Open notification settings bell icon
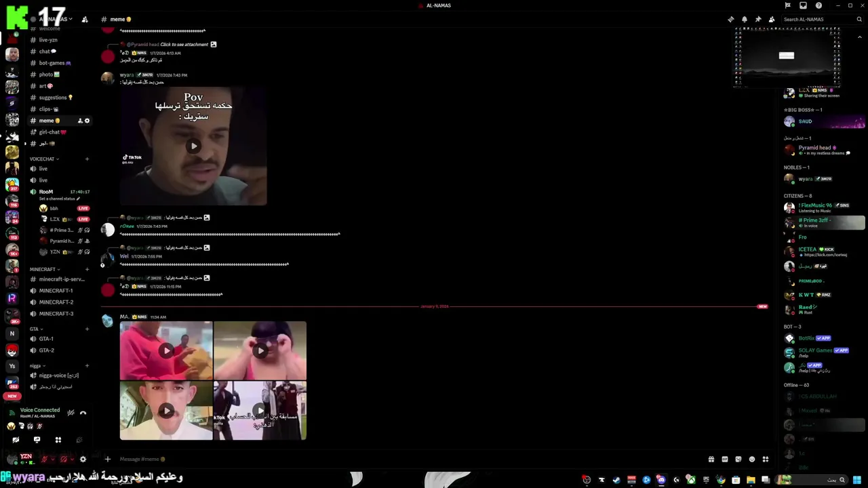This screenshot has height=488, width=868. click(x=745, y=19)
